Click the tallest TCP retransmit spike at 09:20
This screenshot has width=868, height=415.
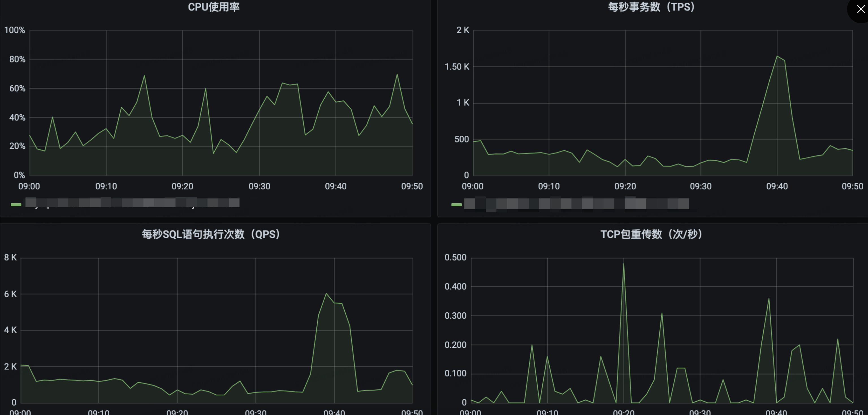tap(623, 264)
